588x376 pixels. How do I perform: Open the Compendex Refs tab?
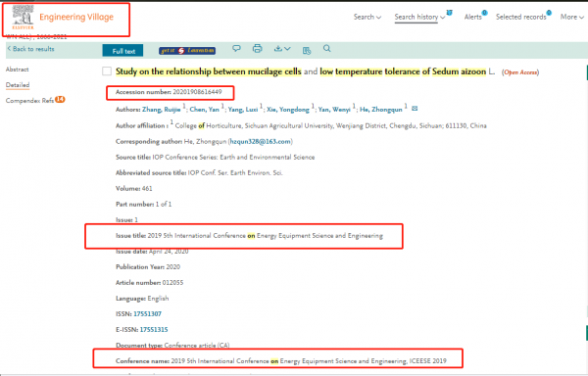coord(29,101)
